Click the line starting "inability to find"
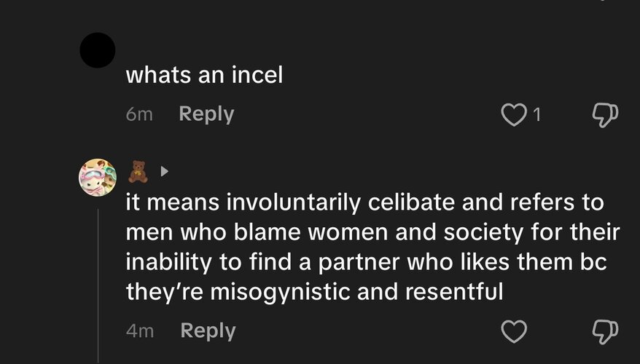Viewport: 640px width, 364px height. point(366,262)
